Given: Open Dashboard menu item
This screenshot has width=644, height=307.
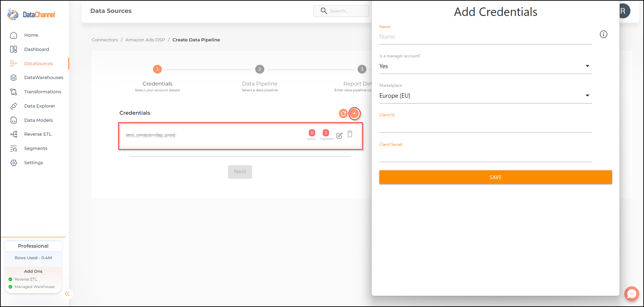Looking at the screenshot, I should (x=37, y=50).
